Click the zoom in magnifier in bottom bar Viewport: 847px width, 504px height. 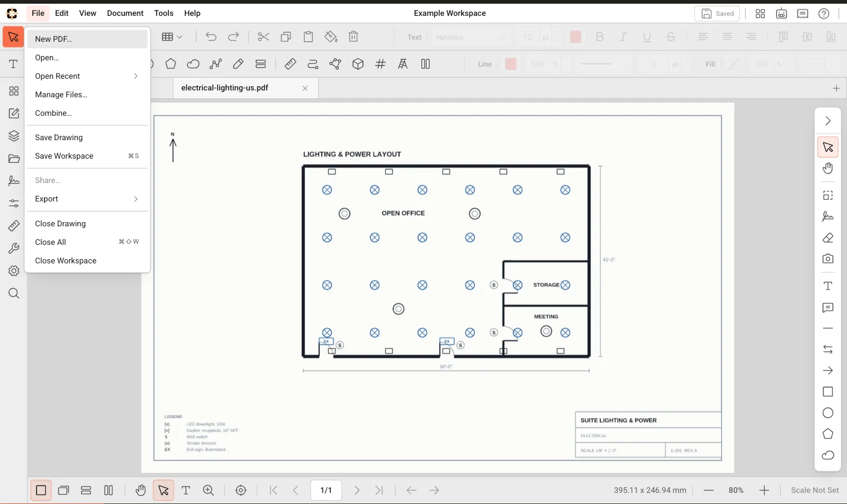tap(209, 490)
